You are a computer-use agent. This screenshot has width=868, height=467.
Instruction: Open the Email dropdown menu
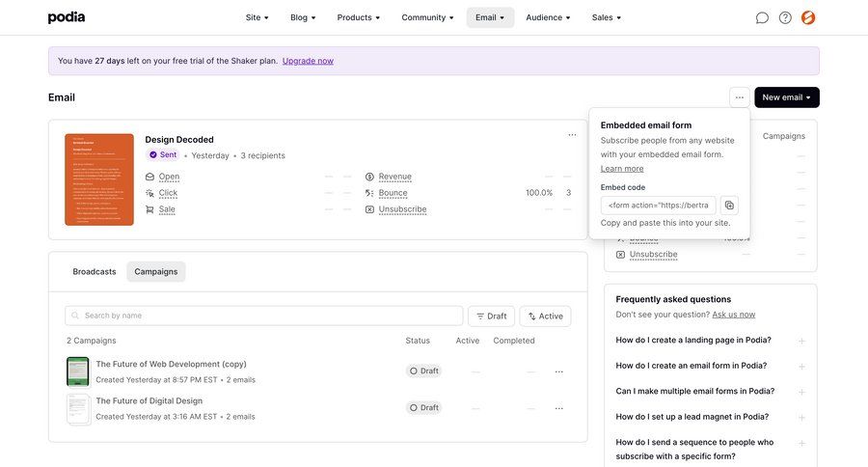pyautogui.click(x=490, y=17)
